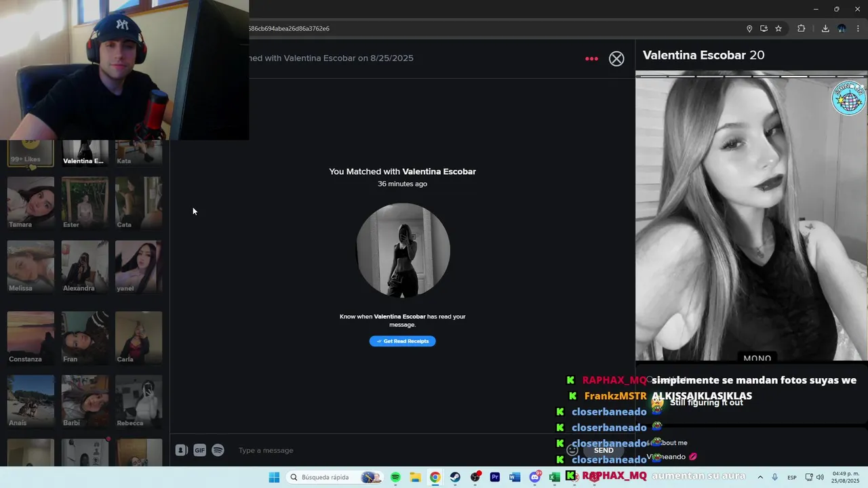Open Microsoft Word from the taskbar
Image resolution: width=868 pixels, height=488 pixels.
tap(515, 477)
